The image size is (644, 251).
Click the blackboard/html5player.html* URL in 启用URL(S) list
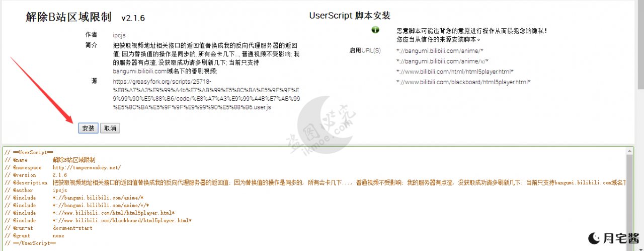tap(463, 82)
